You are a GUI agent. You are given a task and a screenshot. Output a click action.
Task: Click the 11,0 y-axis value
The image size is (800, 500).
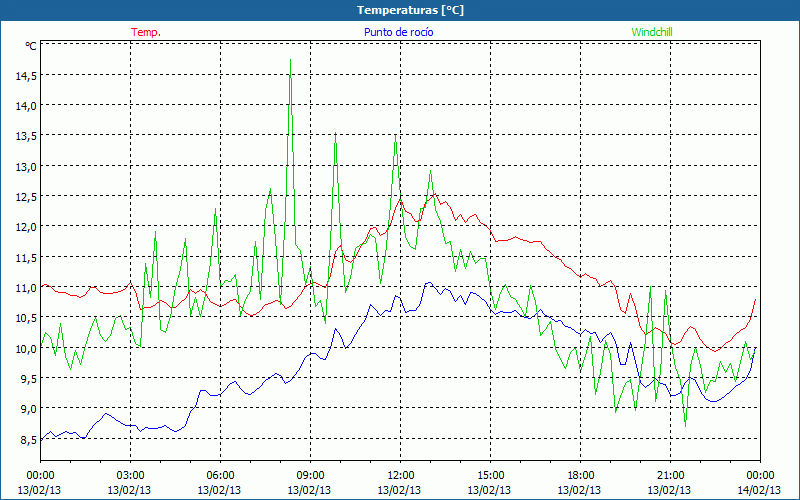tap(26, 287)
